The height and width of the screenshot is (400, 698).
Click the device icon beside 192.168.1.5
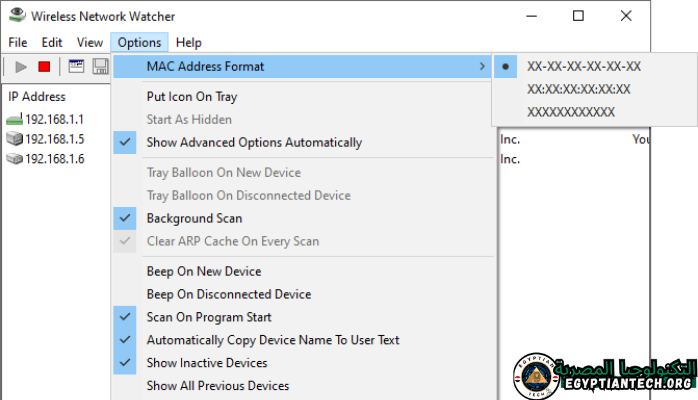point(15,139)
